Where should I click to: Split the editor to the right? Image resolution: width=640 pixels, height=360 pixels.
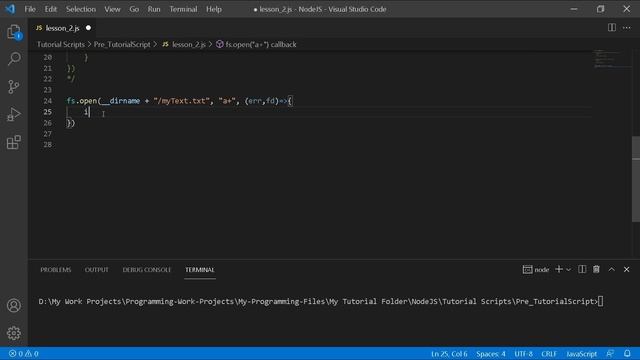click(611, 28)
